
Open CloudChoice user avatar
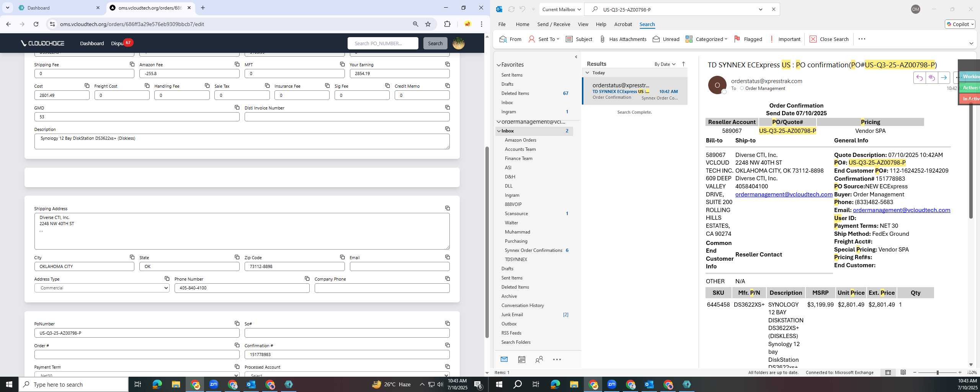click(459, 43)
